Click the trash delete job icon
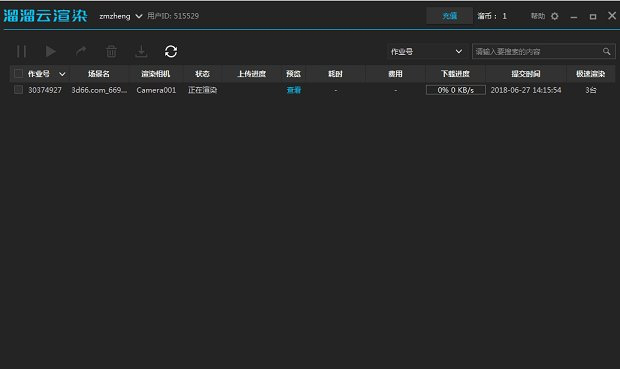Screen dimensions: 620x383 112,51
